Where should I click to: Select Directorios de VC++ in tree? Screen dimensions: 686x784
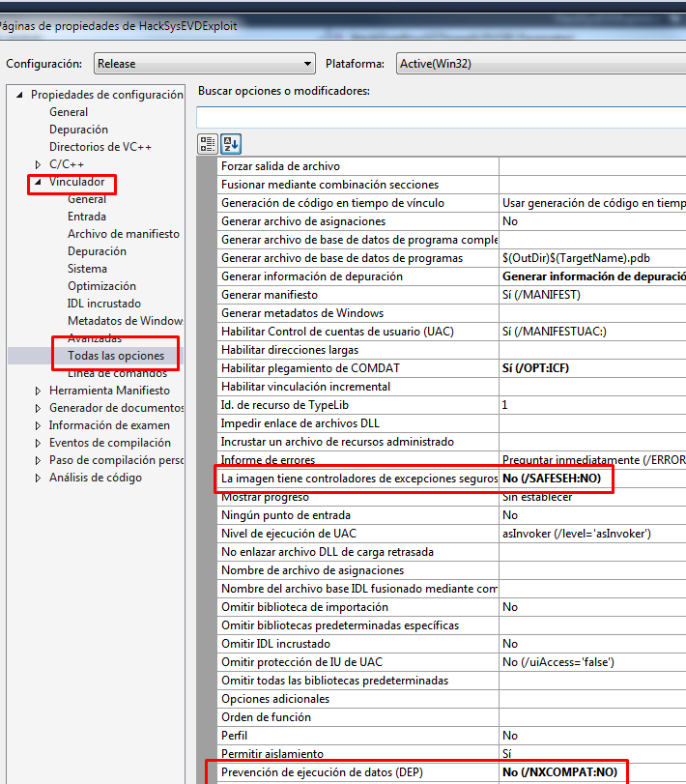tap(100, 147)
